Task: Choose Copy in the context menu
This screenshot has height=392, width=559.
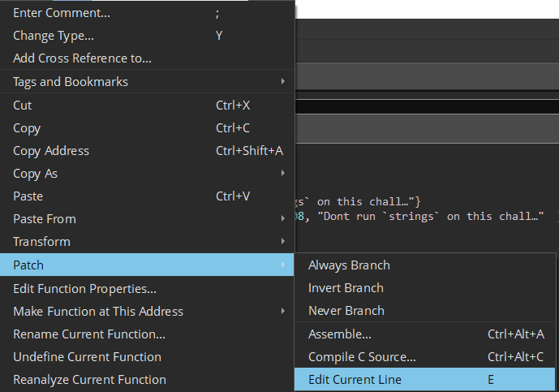Action: point(27,128)
